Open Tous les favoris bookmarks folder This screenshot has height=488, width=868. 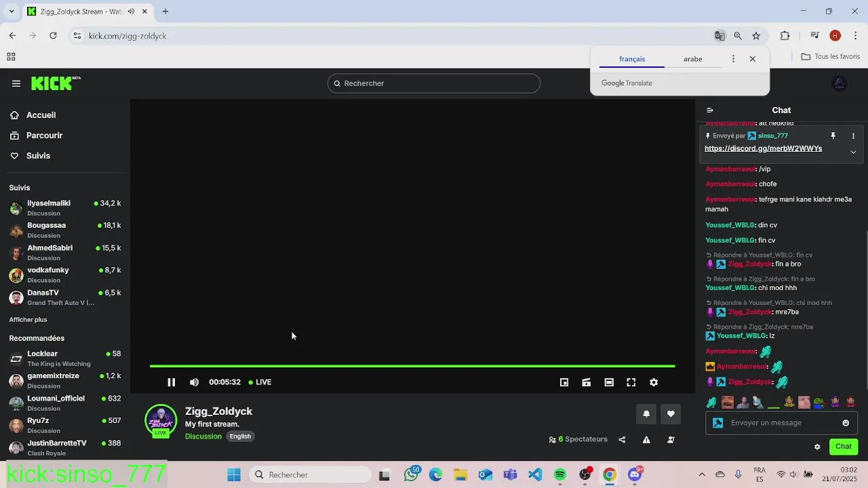coord(831,57)
